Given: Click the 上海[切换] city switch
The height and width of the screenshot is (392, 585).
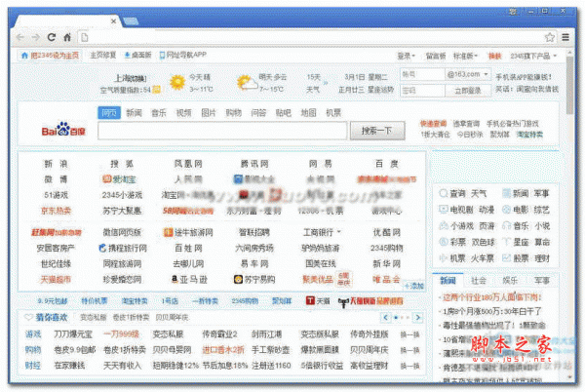Looking at the screenshot, I should 130,78.
